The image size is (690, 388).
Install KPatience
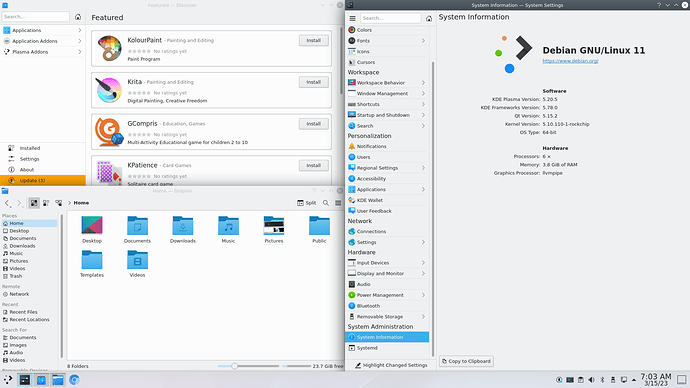[314, 166]
